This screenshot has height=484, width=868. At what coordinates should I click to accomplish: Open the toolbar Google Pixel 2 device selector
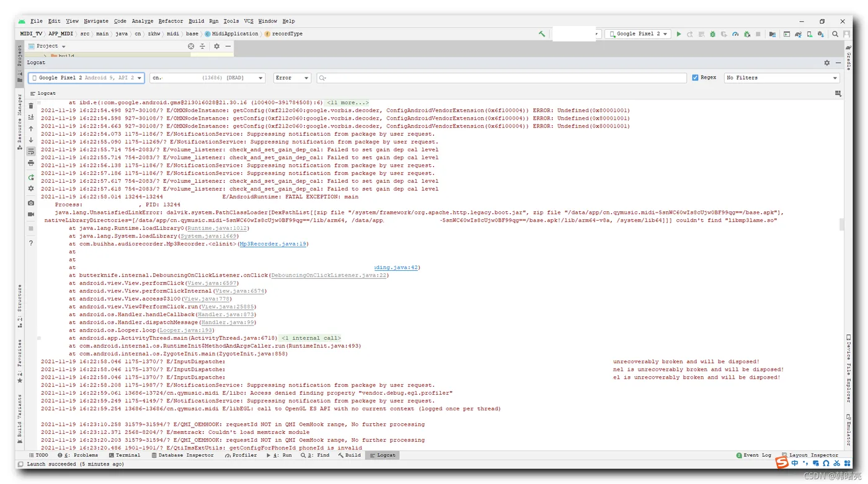click(x=638, y=34)
